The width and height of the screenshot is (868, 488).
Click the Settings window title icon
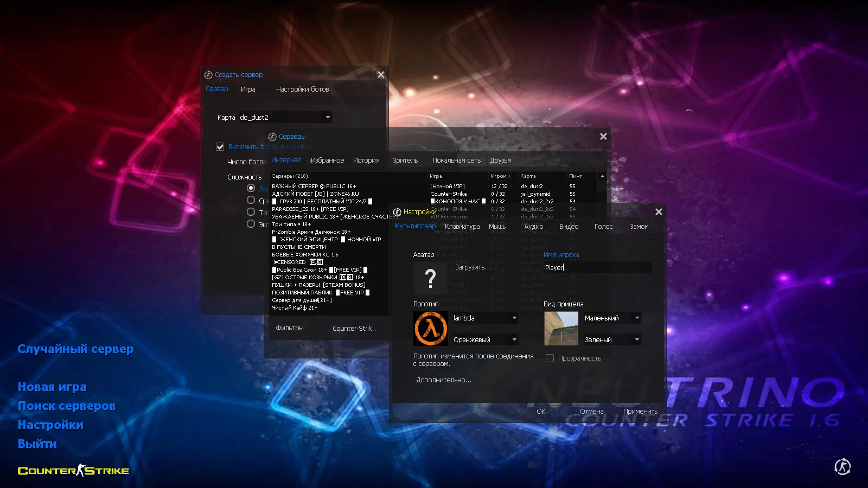click(397, 212)
